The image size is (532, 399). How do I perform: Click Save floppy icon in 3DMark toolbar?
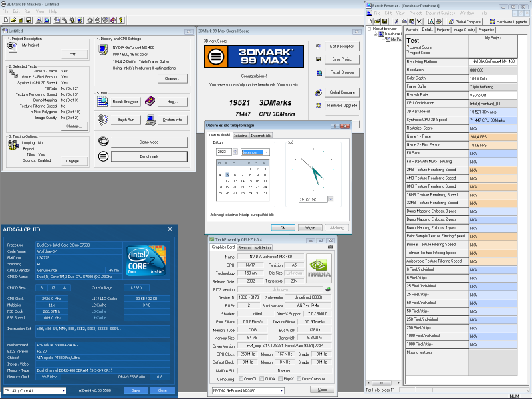(29, 20)
